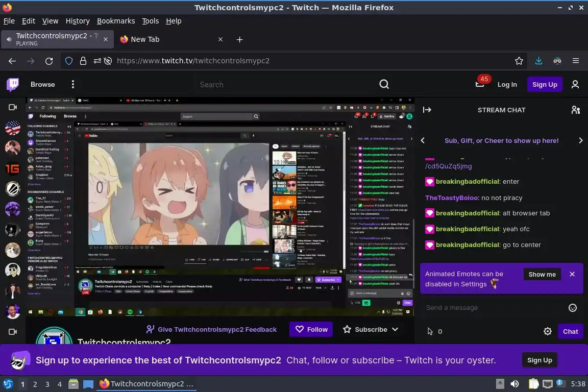Viewport: 588px width, 392px height.
Task: Focus the Twitch Search field
Action: coord(286,84)
